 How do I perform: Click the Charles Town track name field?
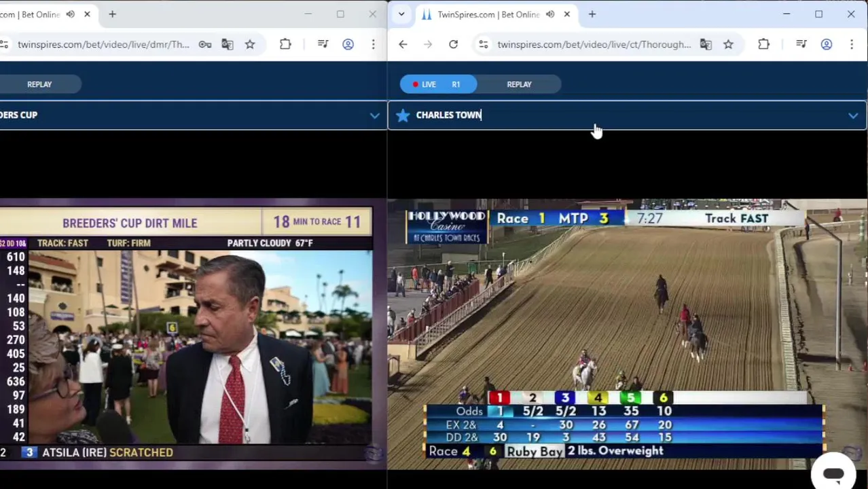[628, 115]
